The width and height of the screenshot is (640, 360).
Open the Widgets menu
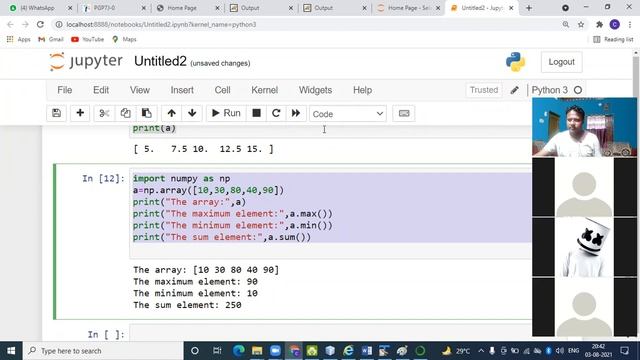pyautogui.click(x=315, y=90)
